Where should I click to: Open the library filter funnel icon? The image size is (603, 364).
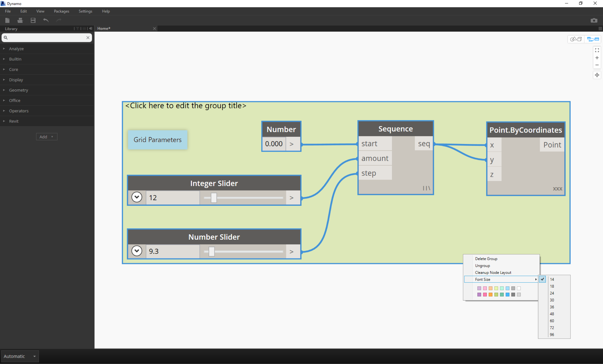pyautogui.click(x=78, y=29)
